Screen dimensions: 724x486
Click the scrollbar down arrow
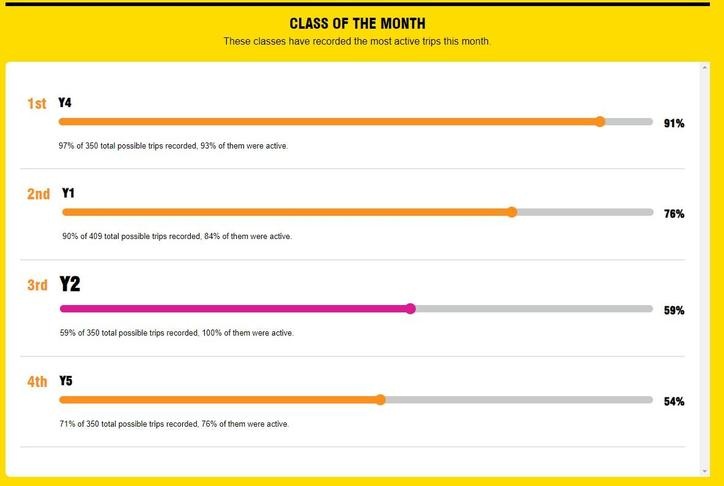(x=705, y=471)
